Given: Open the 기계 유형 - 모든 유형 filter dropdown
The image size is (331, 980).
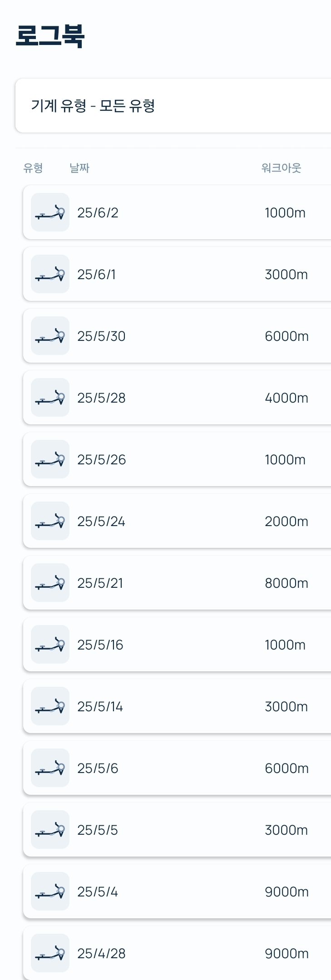Looking at the screenshot, I should coord(173,106).
